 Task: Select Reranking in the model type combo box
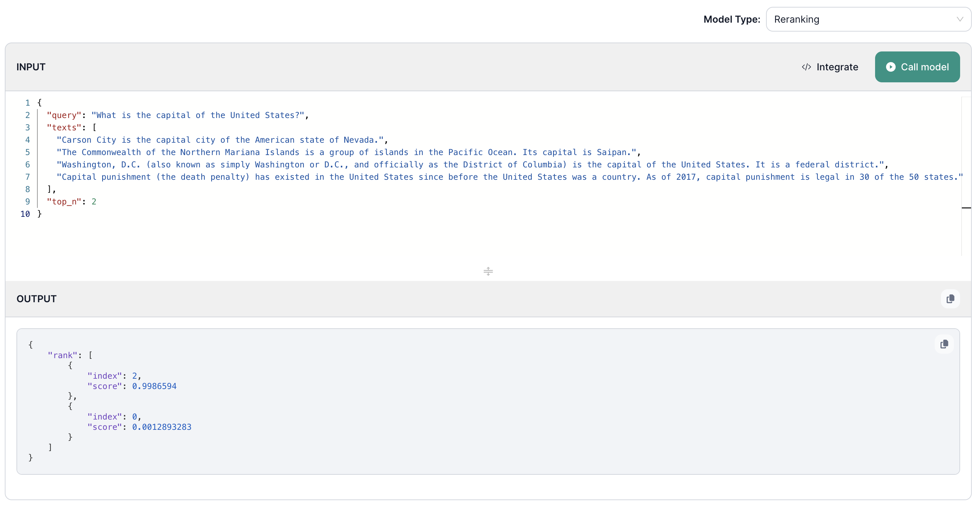tap(868, 19)
